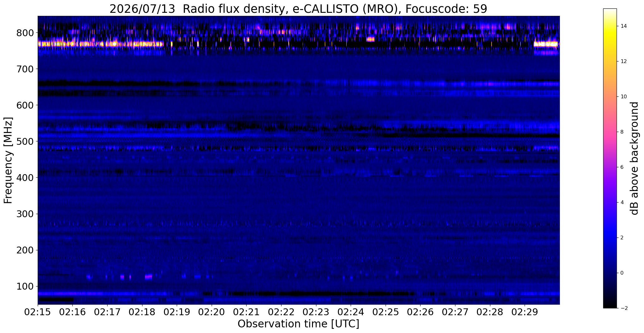Click the bright yellow burst near 770 MHz
The image size is (644, 333).
[x=100, y=44]
